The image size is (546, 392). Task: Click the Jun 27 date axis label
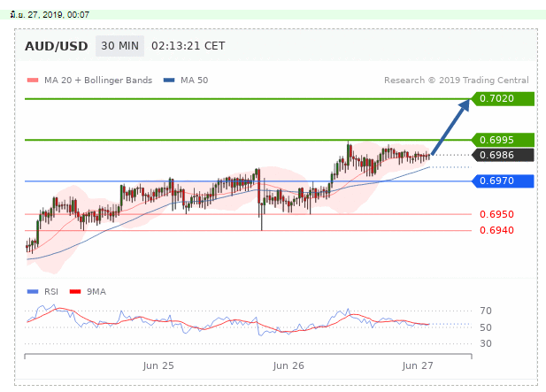418,365
